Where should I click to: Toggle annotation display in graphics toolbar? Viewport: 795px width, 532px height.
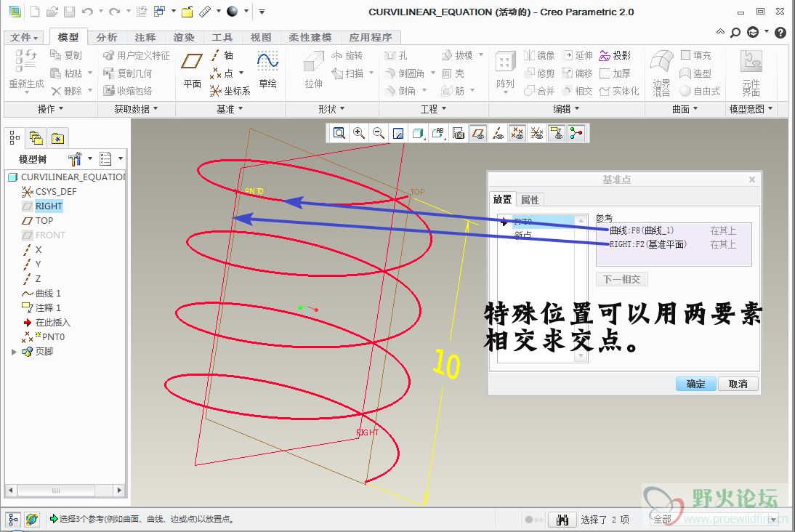point(557,134)
